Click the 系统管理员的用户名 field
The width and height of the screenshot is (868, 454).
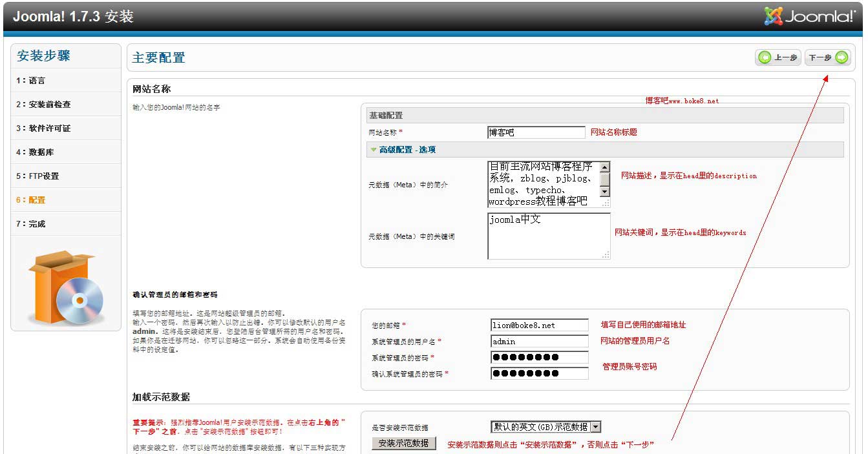540,341
